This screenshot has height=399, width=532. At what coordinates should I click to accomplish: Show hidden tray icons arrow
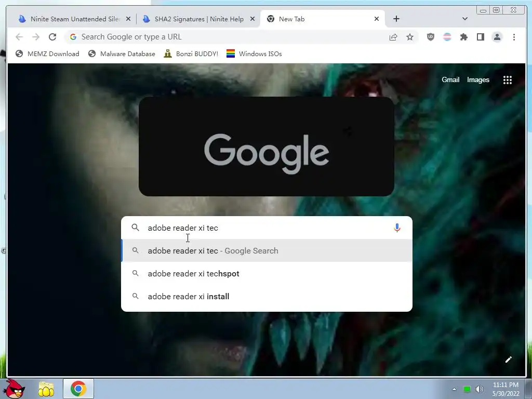click(x=454, y=389)
